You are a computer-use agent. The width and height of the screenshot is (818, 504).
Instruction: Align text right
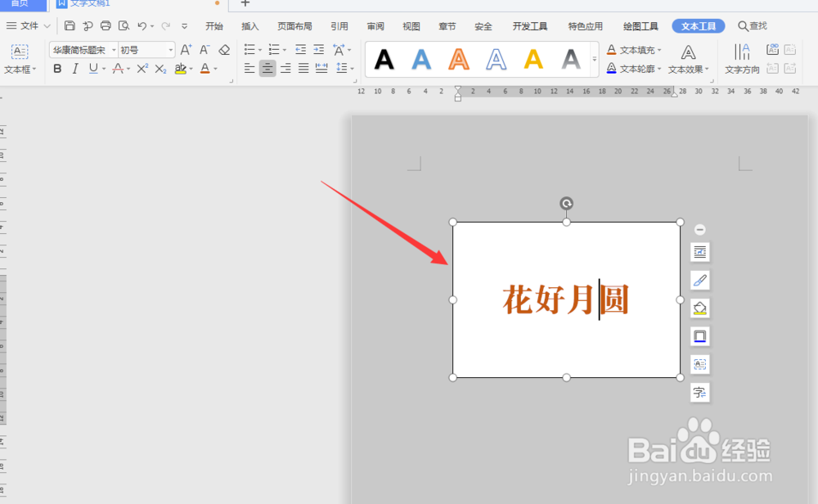[285, 69]
